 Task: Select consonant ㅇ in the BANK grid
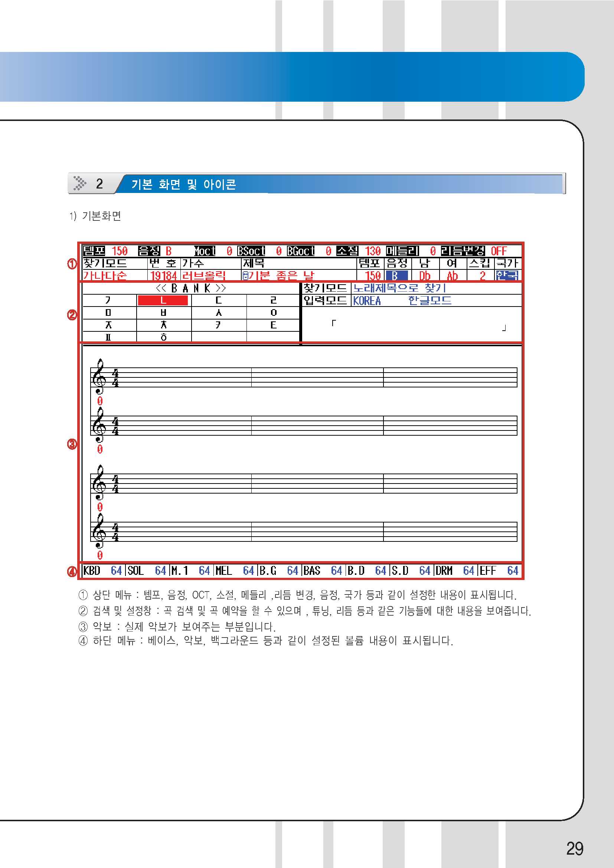[273, 312]
